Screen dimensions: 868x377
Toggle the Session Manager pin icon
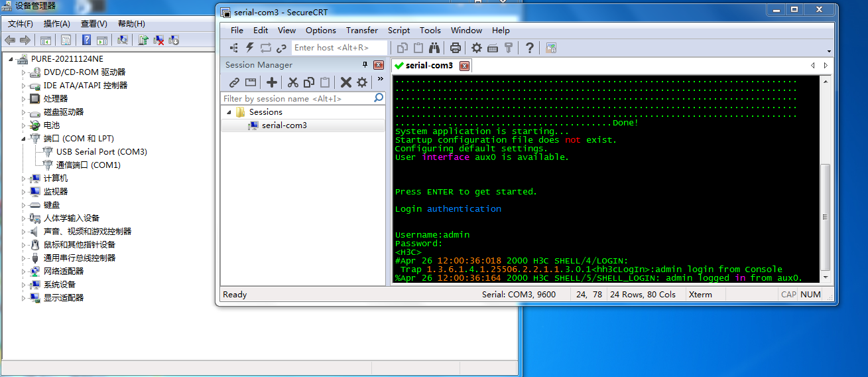[365, 65]
